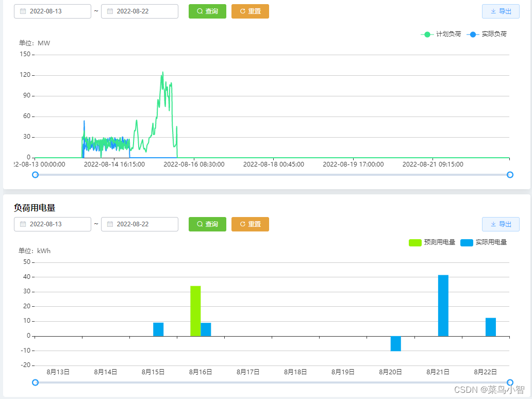This screenshot has width=532, height=399.
Task: Click 查询 button under 负荷用电量
Action: pos(207,224)
